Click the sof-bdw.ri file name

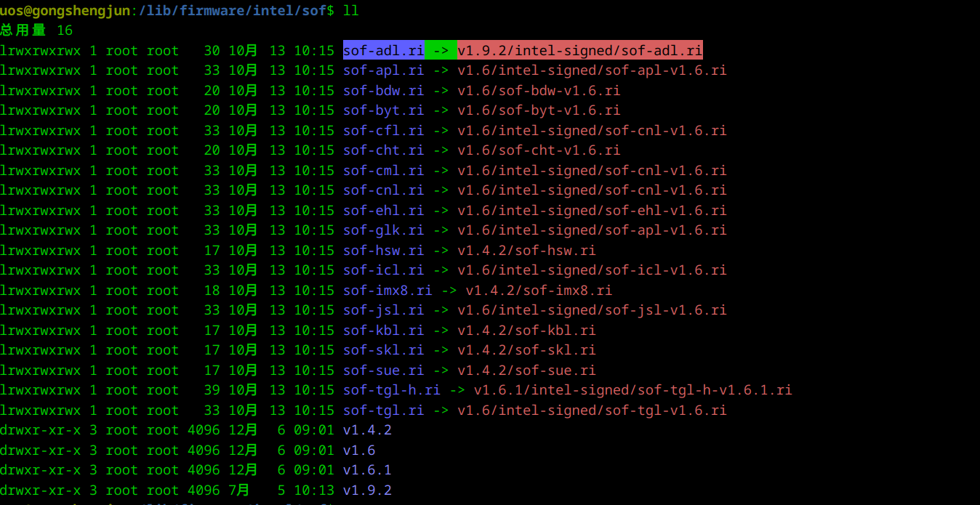tap(383, 91)
